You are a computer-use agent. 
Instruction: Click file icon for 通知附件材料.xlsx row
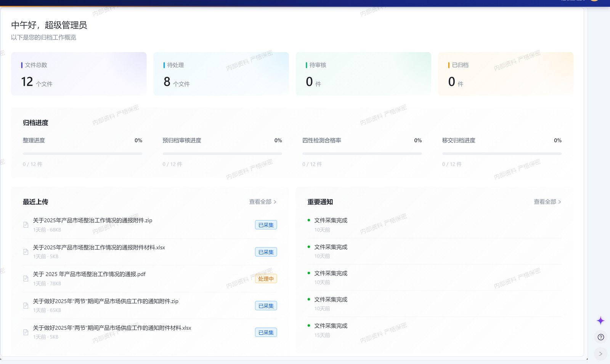coord(26,332)
